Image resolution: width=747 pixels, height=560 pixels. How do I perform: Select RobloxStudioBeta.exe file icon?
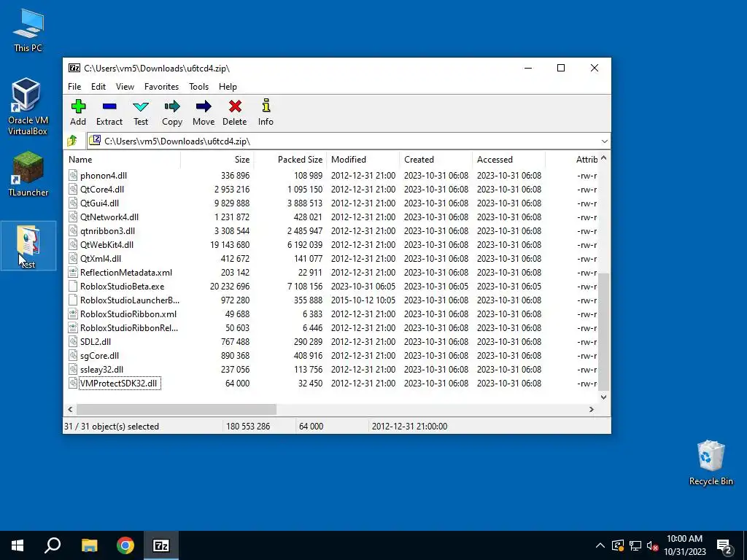[72, 286]
